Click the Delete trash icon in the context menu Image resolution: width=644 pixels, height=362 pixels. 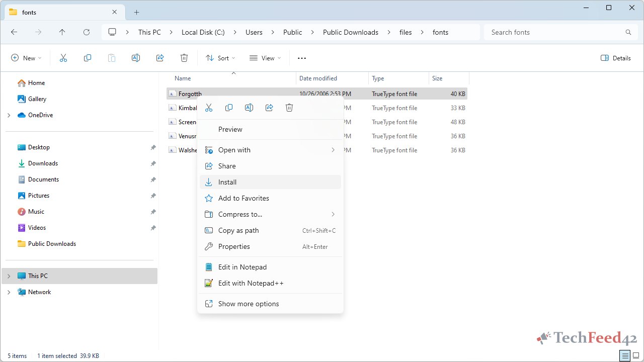coord(289,108)
